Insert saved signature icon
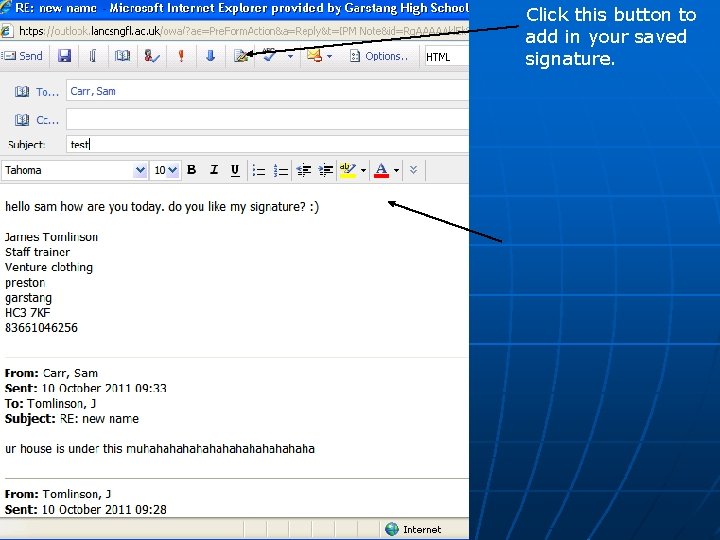Screen dimensions: 720x540 click(x=241, y=56)
